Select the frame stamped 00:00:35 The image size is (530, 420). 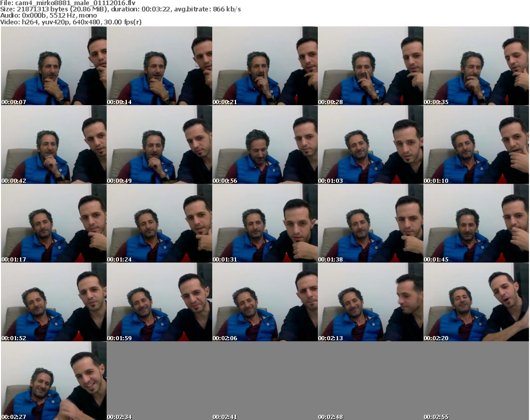tap(476, 66)
